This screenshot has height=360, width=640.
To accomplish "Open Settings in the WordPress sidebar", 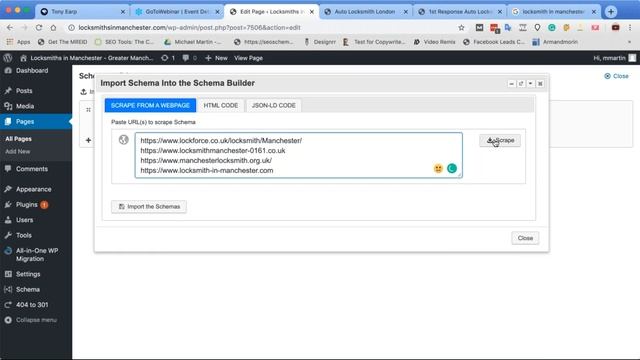I will 36,274.
